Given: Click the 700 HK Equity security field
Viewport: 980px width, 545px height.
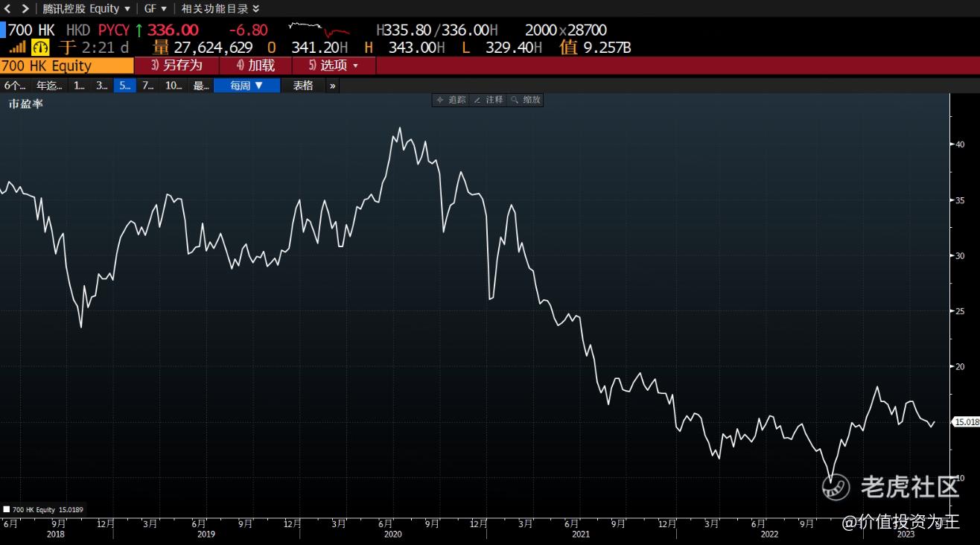Looking at the screenshot, I should 67,66.
